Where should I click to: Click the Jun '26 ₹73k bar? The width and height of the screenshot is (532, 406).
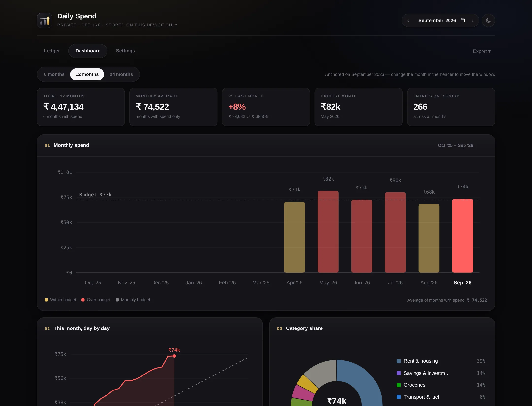click(x=362, y=236)
